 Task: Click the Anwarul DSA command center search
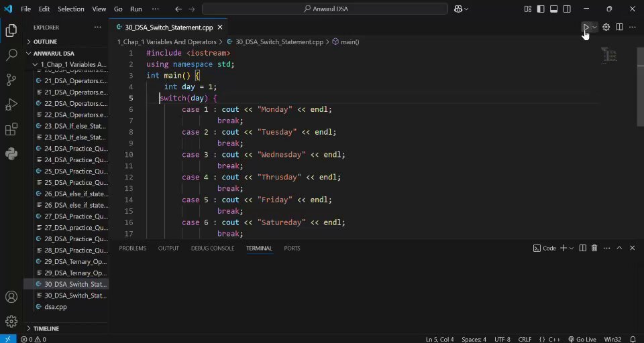tap(325, 9)
